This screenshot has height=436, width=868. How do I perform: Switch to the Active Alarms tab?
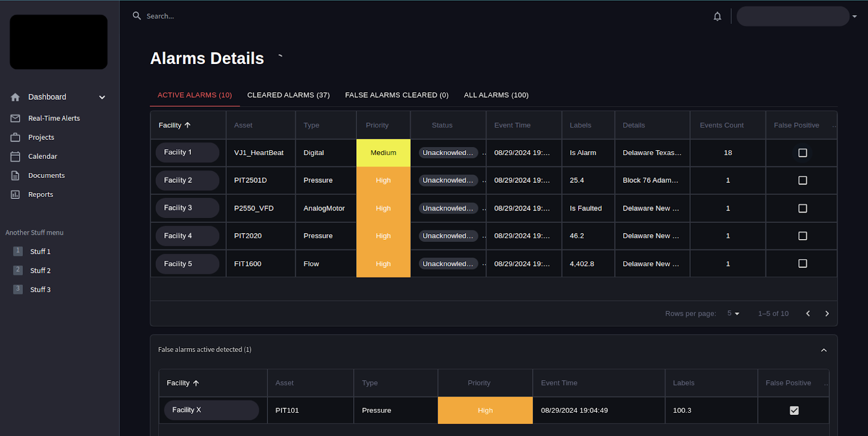tap(195, 95)
